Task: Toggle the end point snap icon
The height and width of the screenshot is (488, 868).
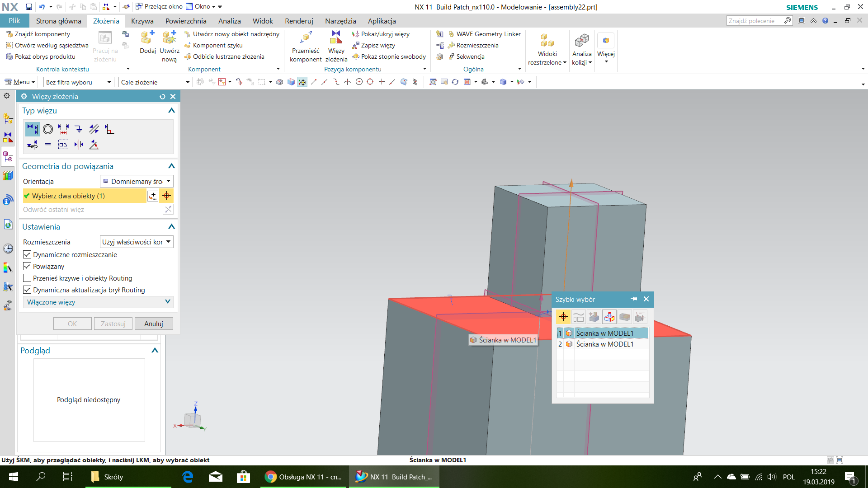Action: tap(314, 82)
